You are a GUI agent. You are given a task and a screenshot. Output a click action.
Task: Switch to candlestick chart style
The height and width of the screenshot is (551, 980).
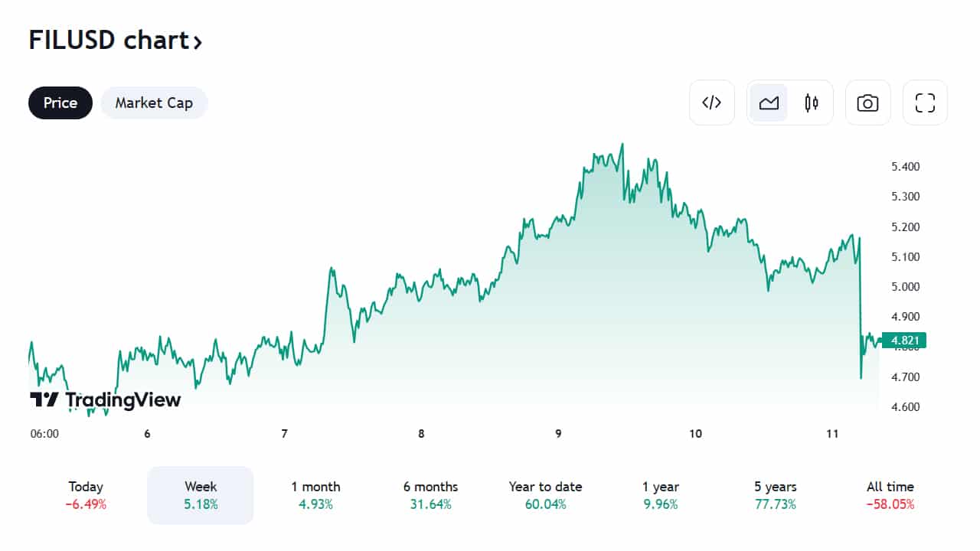click(812, 103)
